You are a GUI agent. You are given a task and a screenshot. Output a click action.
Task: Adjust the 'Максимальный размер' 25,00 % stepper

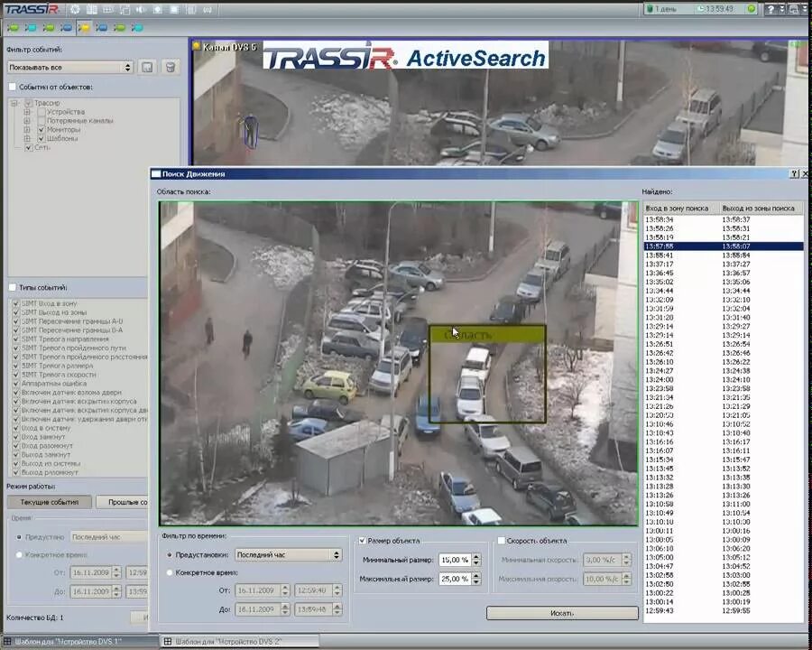(x=476, y=579)
